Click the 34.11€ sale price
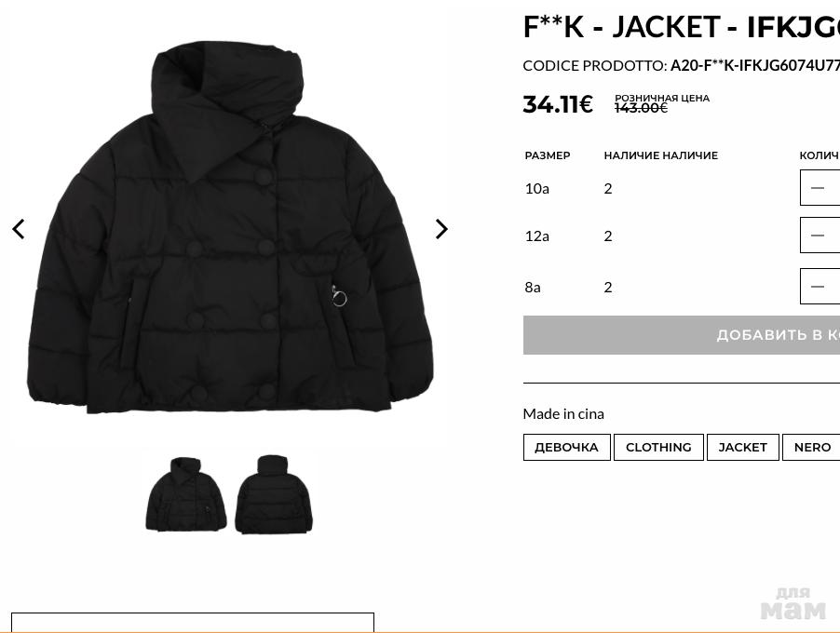 pos(558,104)
